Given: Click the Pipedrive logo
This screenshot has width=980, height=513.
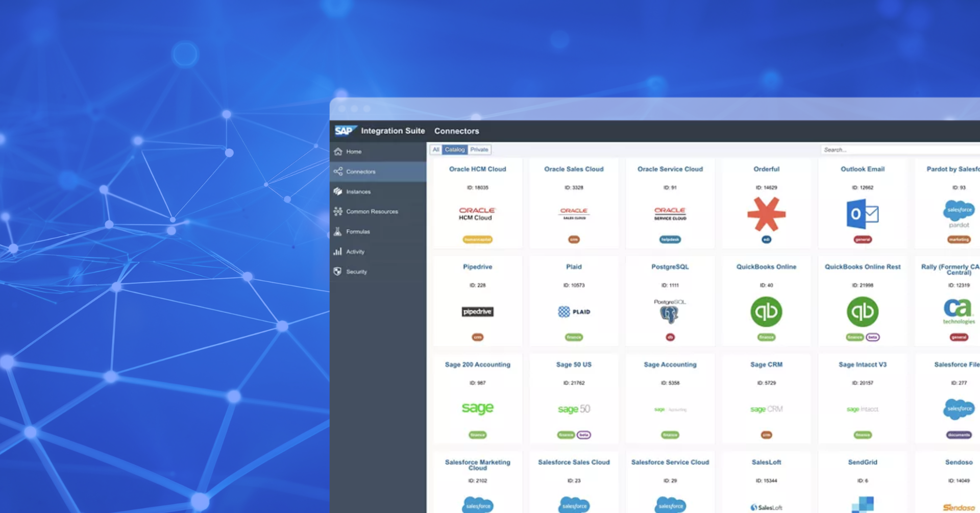Looking at the screenshot, I should pos(477,312).
